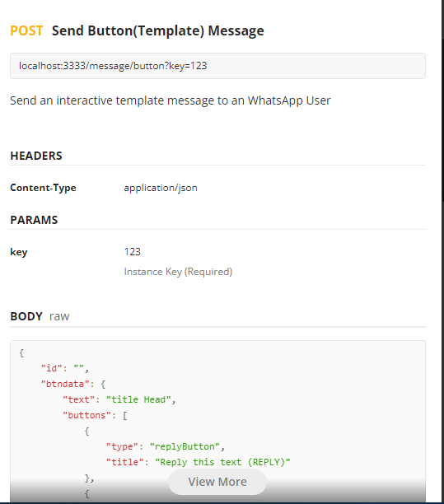Screen dimensions: 444x504
Task: Select the key parameter value 123
Action: 132,252
